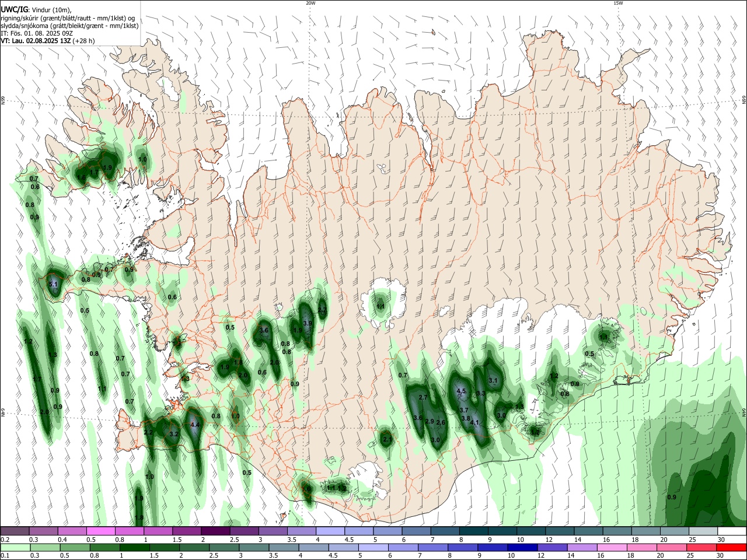The height and width of the screenshot is (560, 747).
Task: Click the 5.1 precipitation value on the map
Action: (53, 284)
